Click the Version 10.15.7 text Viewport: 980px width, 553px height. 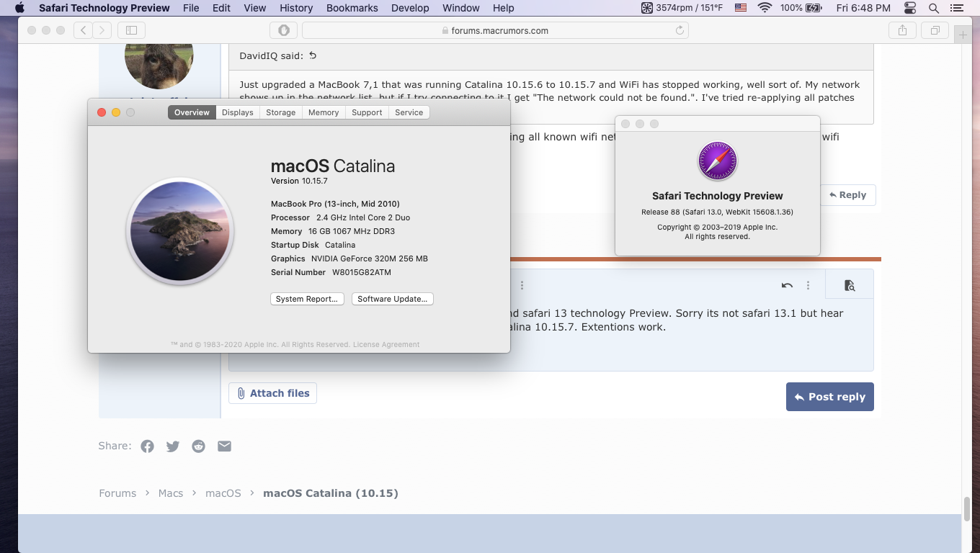pos(299,181)
